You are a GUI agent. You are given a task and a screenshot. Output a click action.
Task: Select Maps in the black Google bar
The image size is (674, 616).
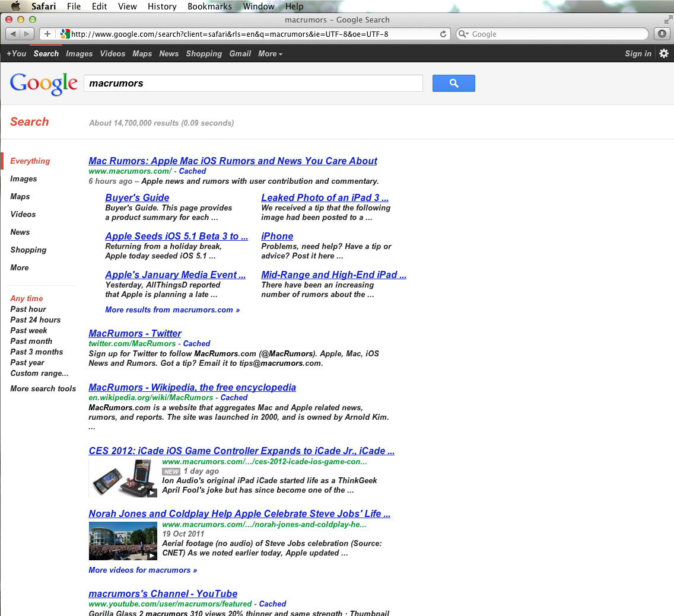[x=142, y=54]
